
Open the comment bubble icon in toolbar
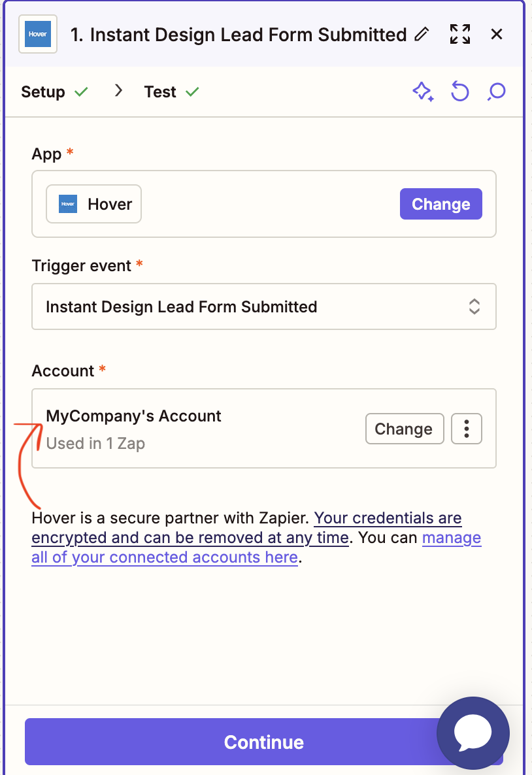[497, 91]
